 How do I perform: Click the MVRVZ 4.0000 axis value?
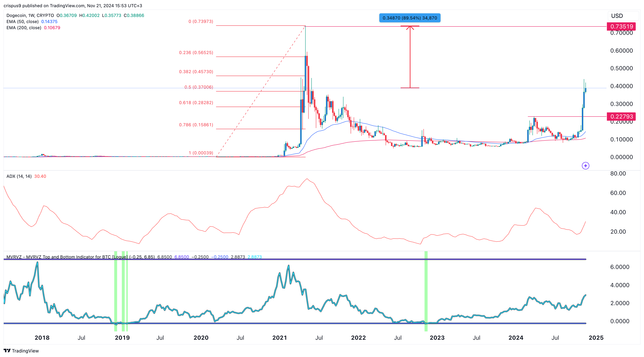620,285
